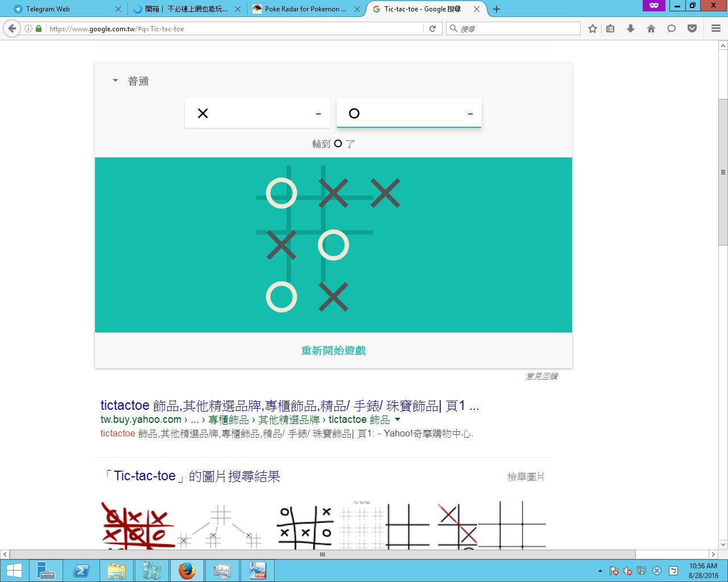Open File Explorer from the taskbar
Image resolution: width=728 pixels, height=582 pixels.
tap(117, 571)
